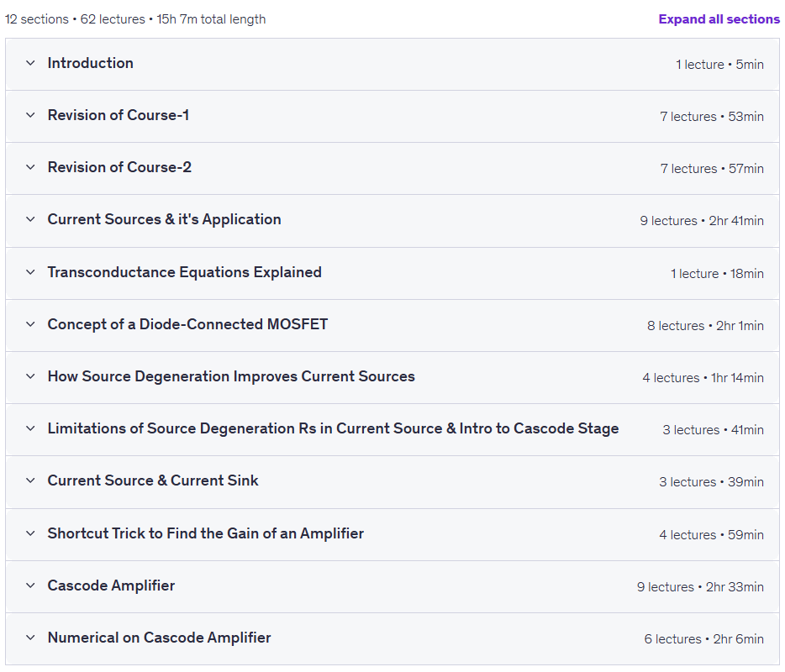The width and height of the screenshot is (785, 672).
Task: Open Transconductance Equations Explained title
Action: coord(185,272)
